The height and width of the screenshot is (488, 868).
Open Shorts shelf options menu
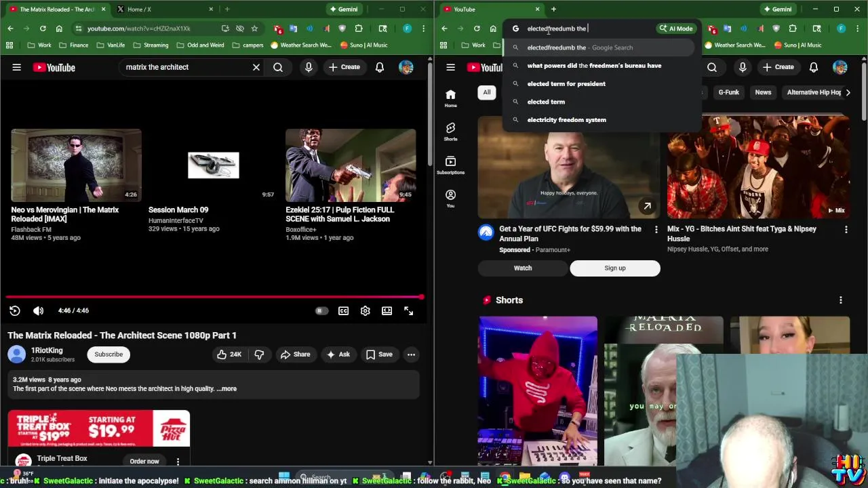pyautogui.click(x=841, y=300)
